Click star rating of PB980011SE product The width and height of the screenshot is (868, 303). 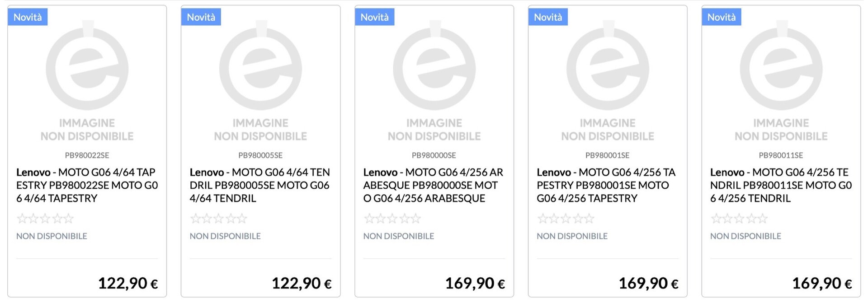coord(739,219)
